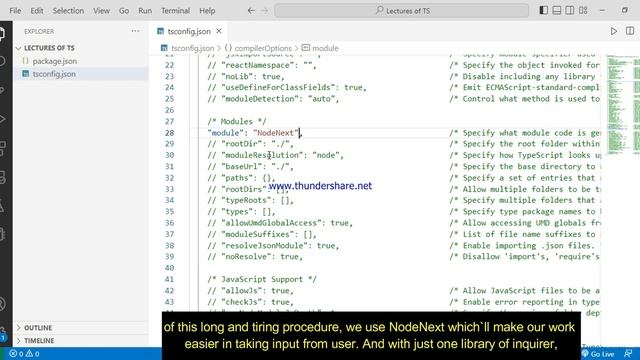Screen dimensions: 640x360
Task: Click the "rootDir" comment on line 29
Action: pyautogui.click(x=250, y=144)
